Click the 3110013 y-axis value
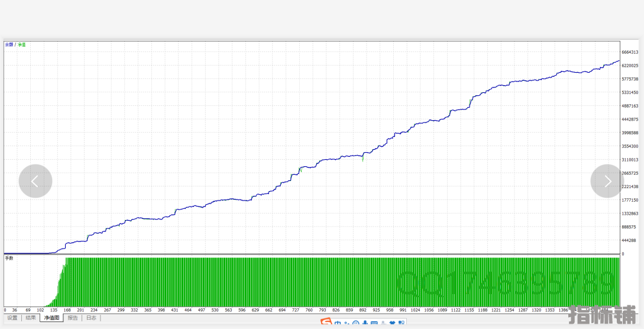The image size is (644, 329). click(x=630, y=160)
